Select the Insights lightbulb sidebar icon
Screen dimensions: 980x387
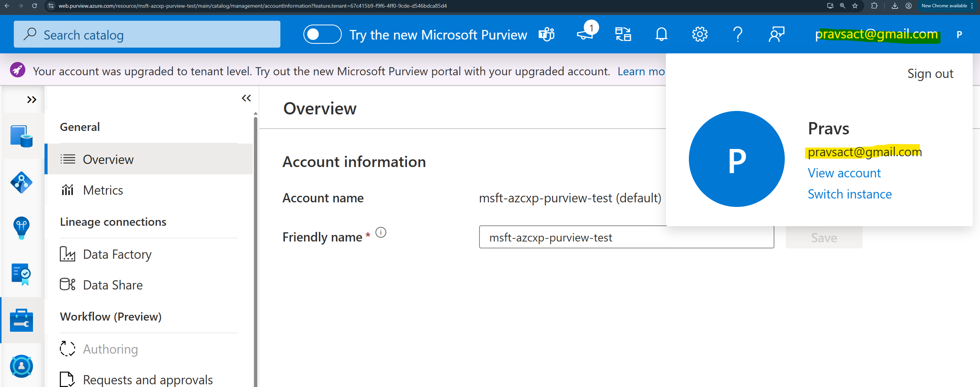[21, 228]
